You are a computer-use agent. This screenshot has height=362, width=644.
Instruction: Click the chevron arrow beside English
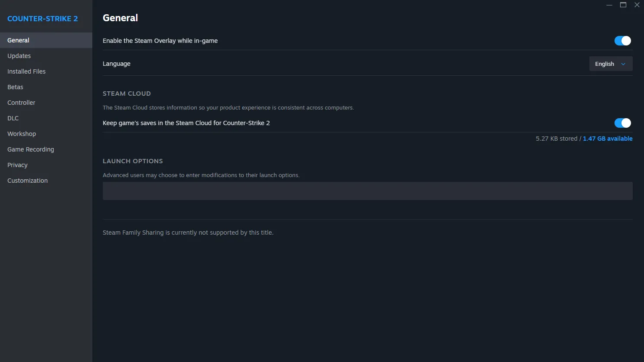pos(623,64)
